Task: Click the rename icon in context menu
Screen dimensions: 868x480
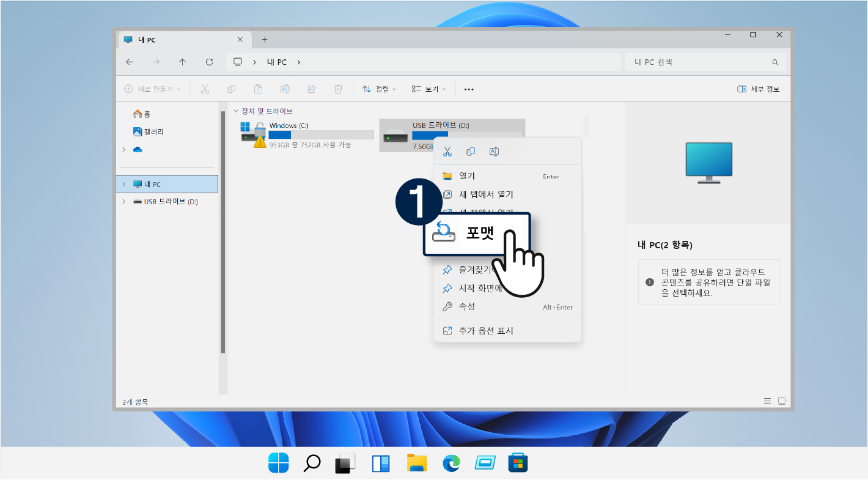Action: (x=495, y=152)
